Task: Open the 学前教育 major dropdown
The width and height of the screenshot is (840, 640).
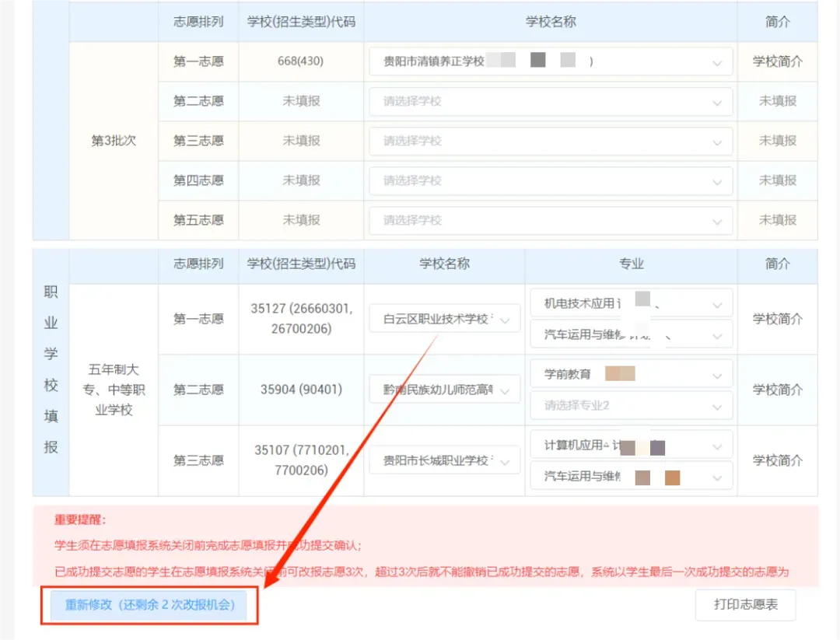Action: tap(631, 373)
